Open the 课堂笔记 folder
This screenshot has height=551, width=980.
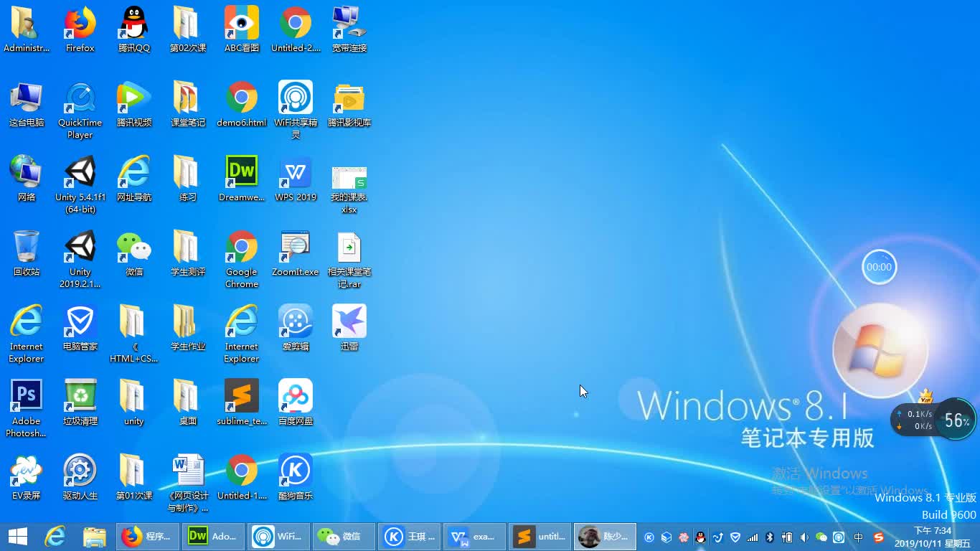[x=188, y=104]
